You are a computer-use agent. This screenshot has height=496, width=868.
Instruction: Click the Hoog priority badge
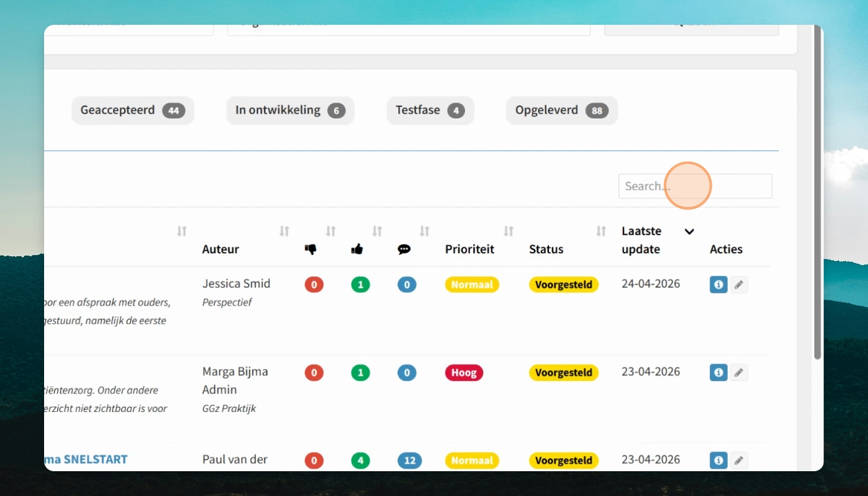pyautogui.click(x=464, y=373)
